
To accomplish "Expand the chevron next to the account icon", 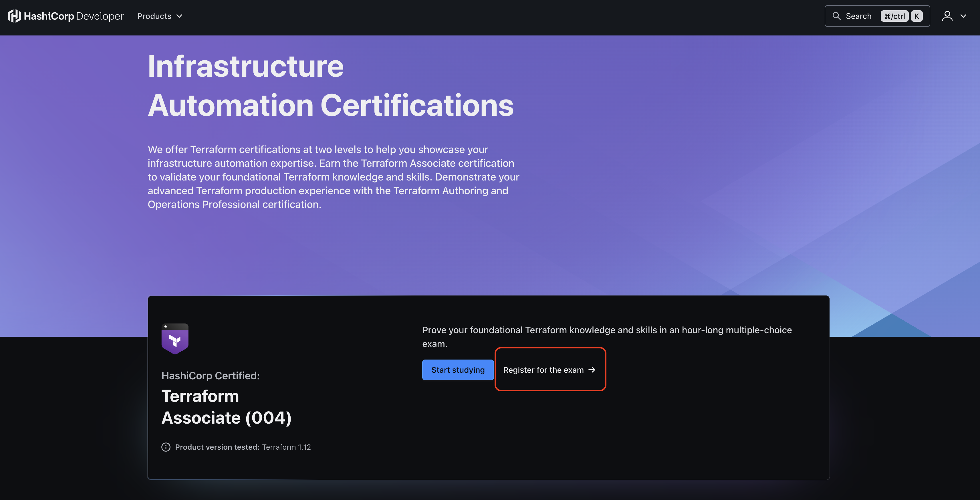I will coord(964,16).
